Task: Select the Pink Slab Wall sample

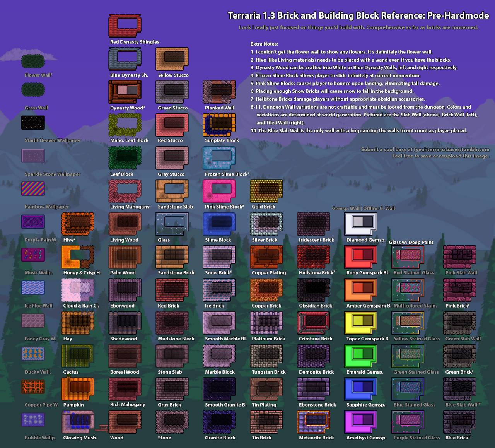Action: [x=460, y=257]
